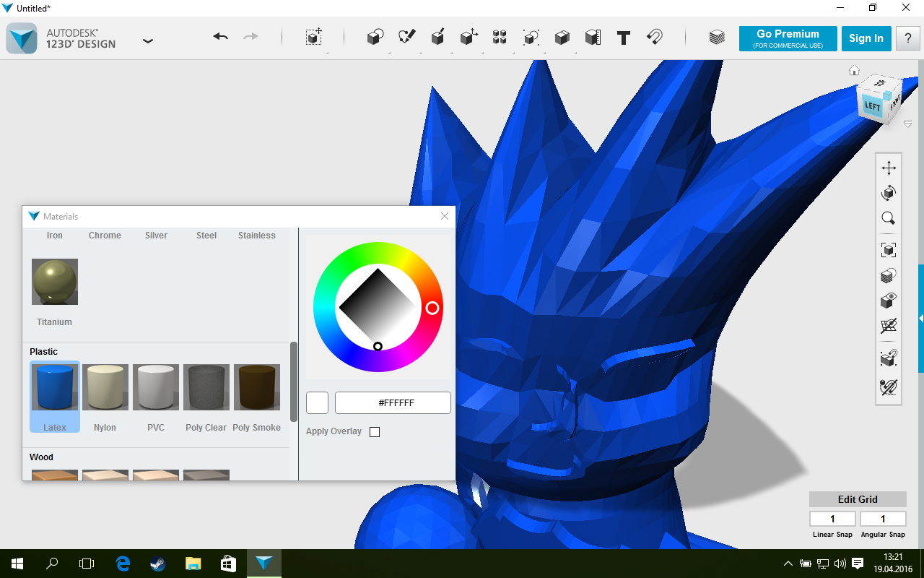This screenshot has width=924, height=578.
Task: Open the Primitives tool menu
Action: click(x=375, y=38)
